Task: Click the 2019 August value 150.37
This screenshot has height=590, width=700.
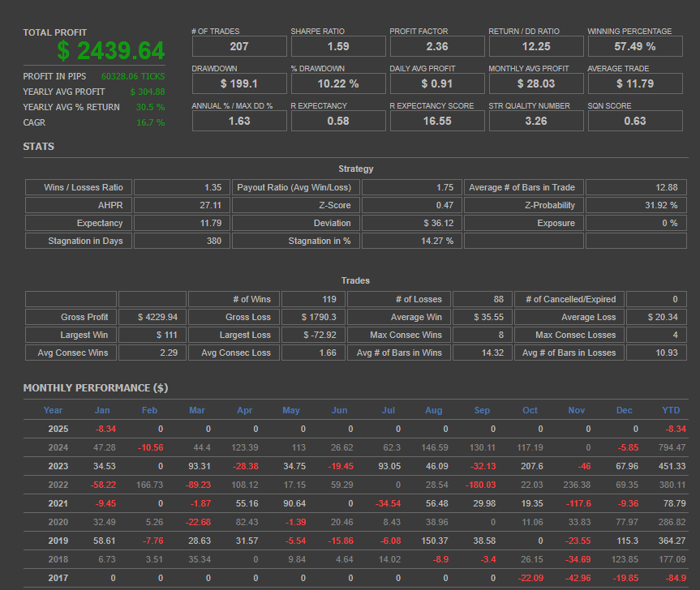Action: 435,541
